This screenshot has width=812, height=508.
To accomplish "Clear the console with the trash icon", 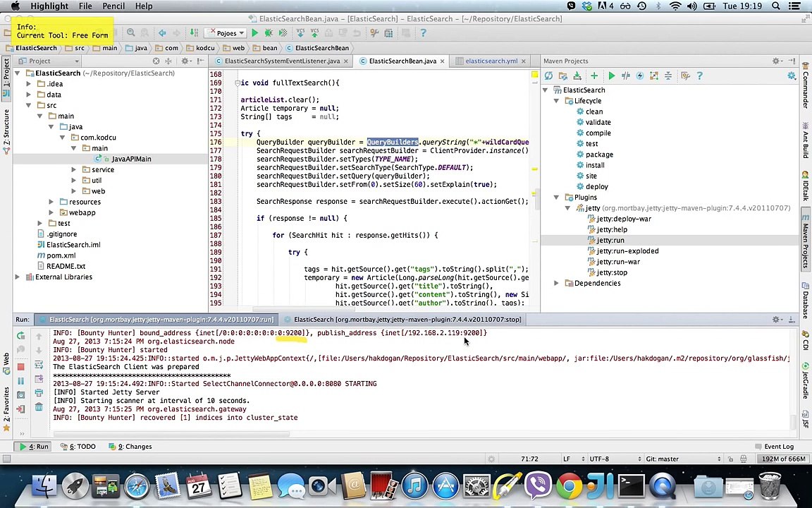I will point(39,407).
